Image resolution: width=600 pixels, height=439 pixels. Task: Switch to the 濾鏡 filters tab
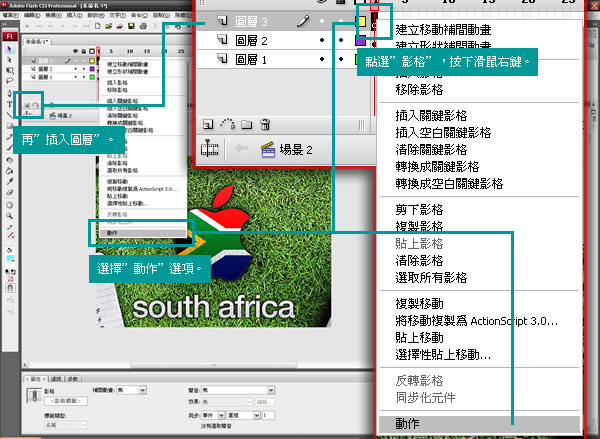(56, 379)
